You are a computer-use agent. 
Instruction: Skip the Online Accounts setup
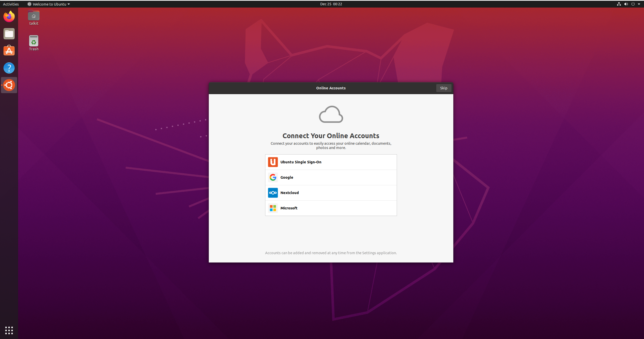pyautogui.click(x=444, y=88)
